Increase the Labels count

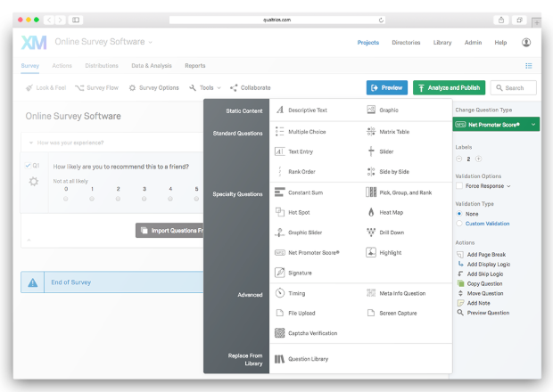pos(479,159)
